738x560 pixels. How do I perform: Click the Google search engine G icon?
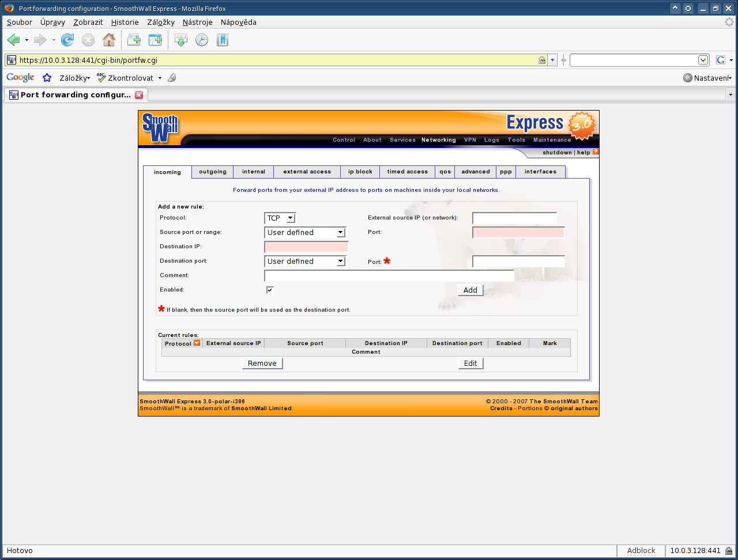tap(720, 60)
